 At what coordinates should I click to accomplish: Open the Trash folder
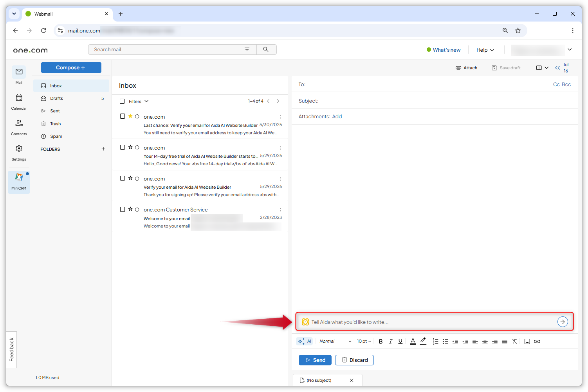tap(71, 124)
